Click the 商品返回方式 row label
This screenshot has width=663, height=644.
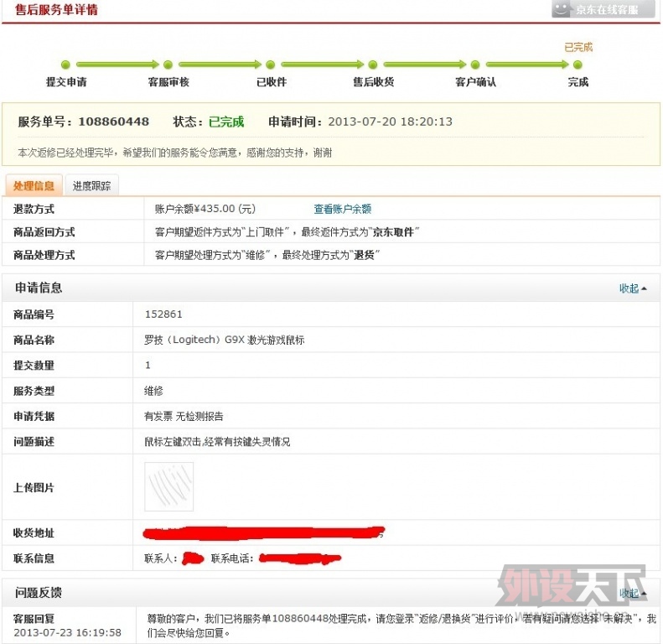click(44, 232)
